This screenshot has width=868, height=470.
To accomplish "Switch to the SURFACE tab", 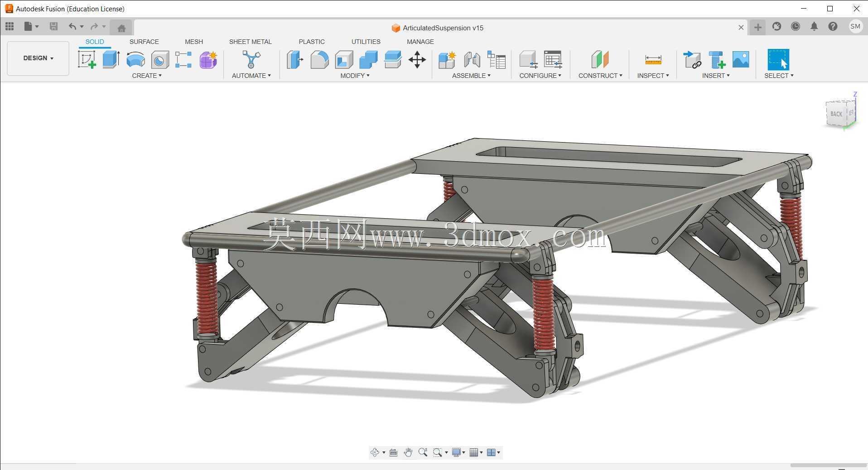I will [144, 42].
